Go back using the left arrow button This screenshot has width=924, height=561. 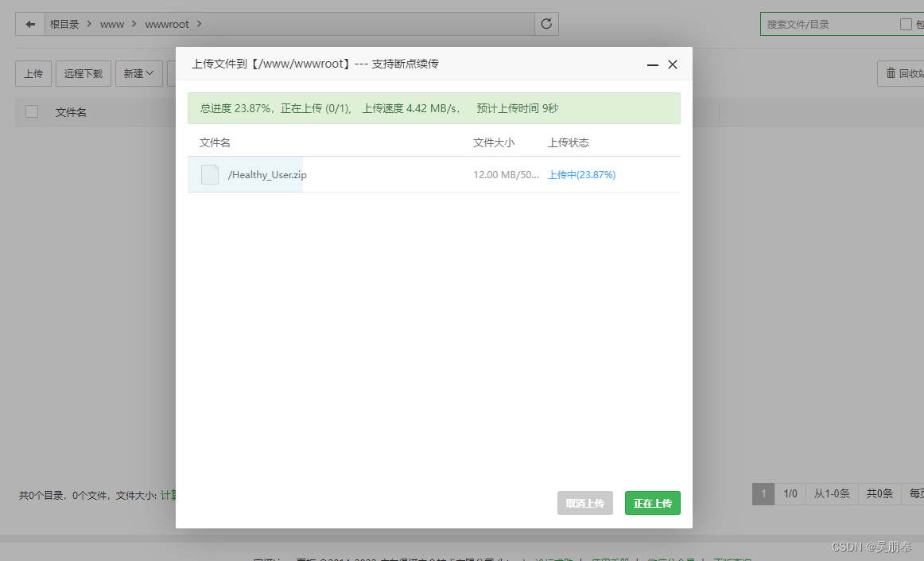click(30, 24)
